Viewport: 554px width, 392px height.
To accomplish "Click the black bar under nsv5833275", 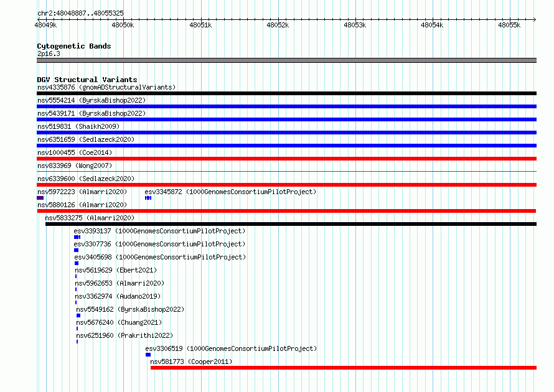I will coord(291,224).
